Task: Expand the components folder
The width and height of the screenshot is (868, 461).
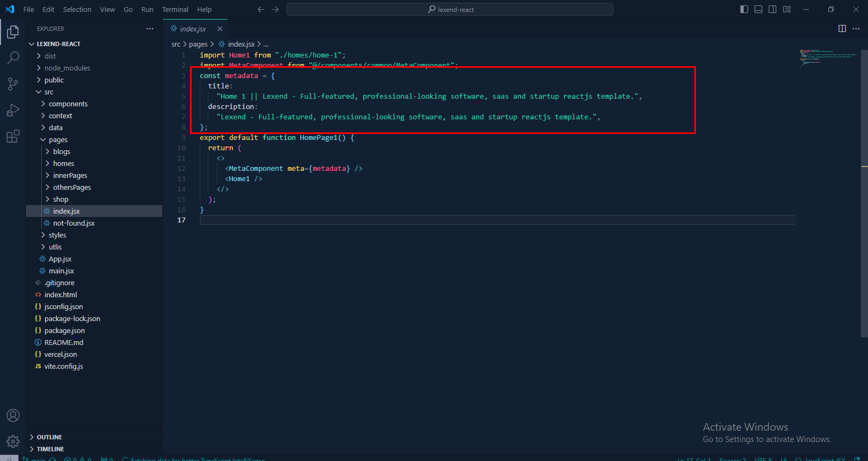Action: tap(94, 104)
